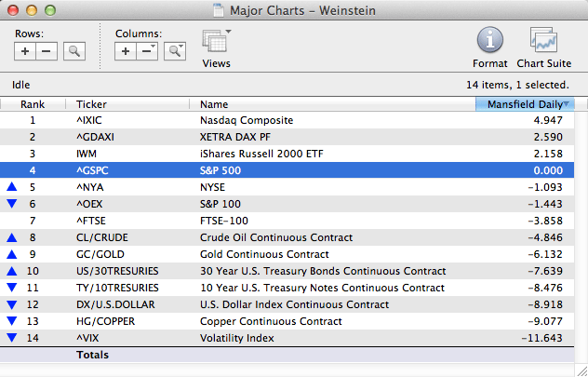This screenshot has height=377, width=588.
Task: Click the Rows search magnifier icon
Action: point(73,51)
